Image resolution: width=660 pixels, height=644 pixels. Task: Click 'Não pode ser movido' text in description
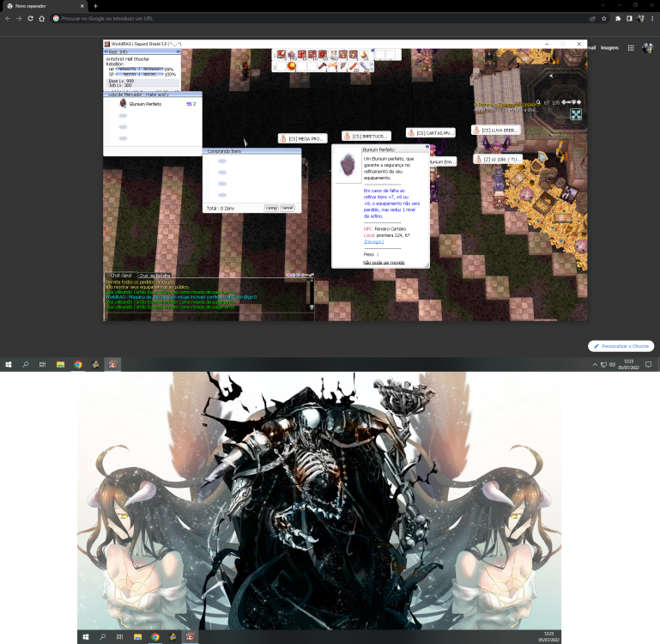384,263
